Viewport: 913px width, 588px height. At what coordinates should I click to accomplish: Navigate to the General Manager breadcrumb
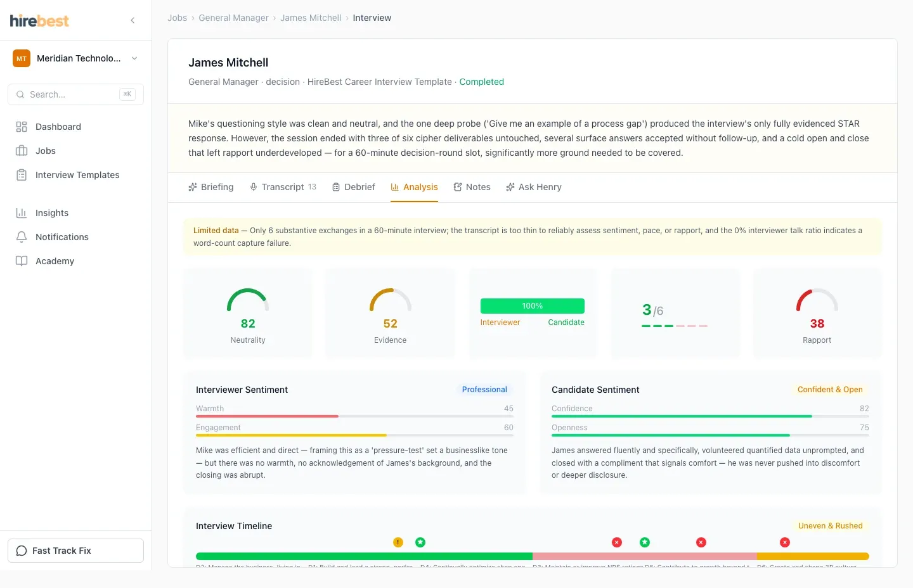[233, 18]
